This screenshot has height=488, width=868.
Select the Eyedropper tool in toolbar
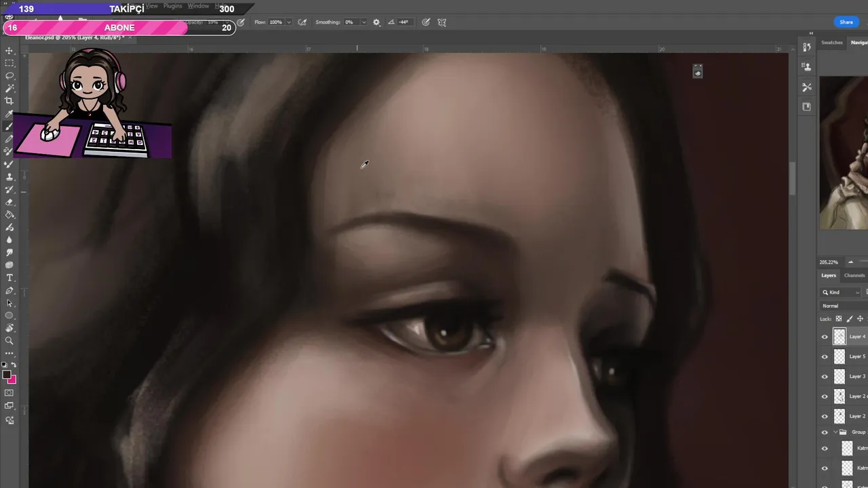(9, 114)
